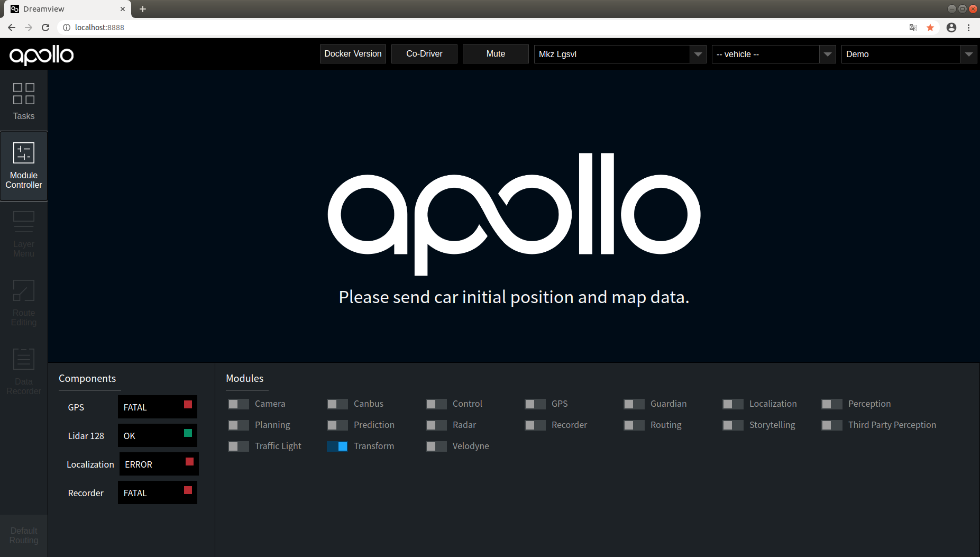Toggle the Radar module switch
The height and width of the screenshot is (557, 980).
coord(436,425)
